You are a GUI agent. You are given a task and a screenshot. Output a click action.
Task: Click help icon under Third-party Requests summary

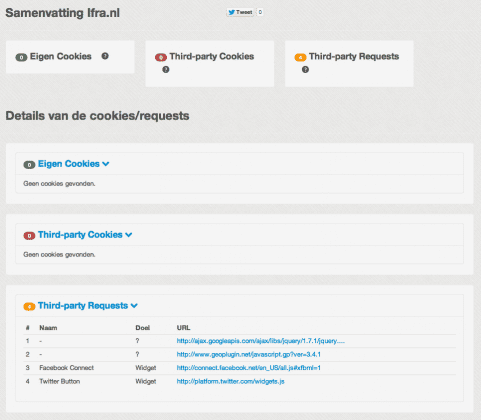tap(305, 70)
